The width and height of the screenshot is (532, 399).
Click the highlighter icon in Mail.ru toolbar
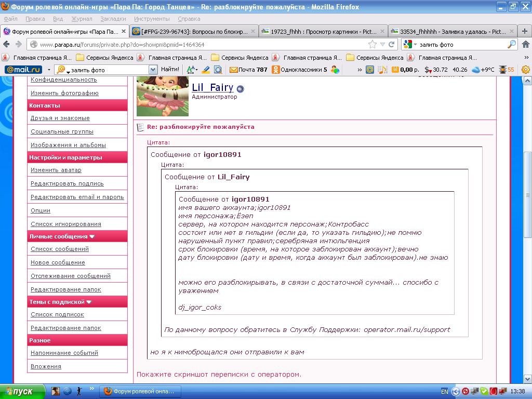[206, 70]
